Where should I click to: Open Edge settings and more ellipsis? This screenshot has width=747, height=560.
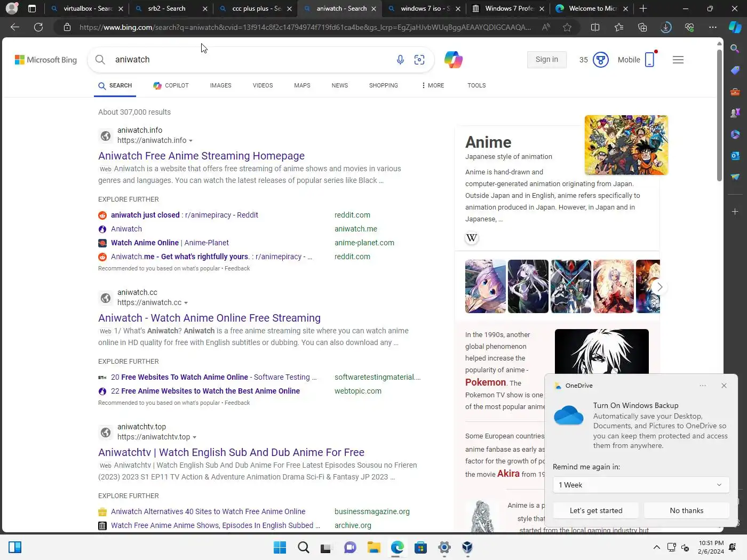click(713, 27)
